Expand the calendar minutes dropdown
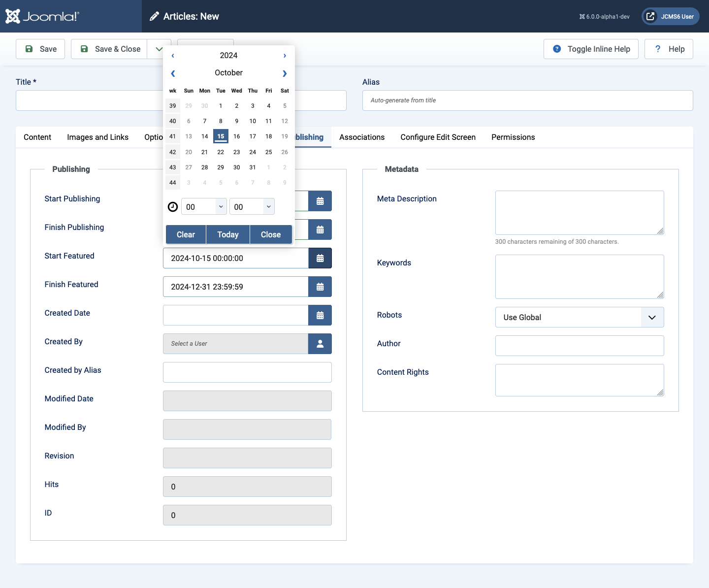Viewport: 709px width, 588px height. (252, 207)
